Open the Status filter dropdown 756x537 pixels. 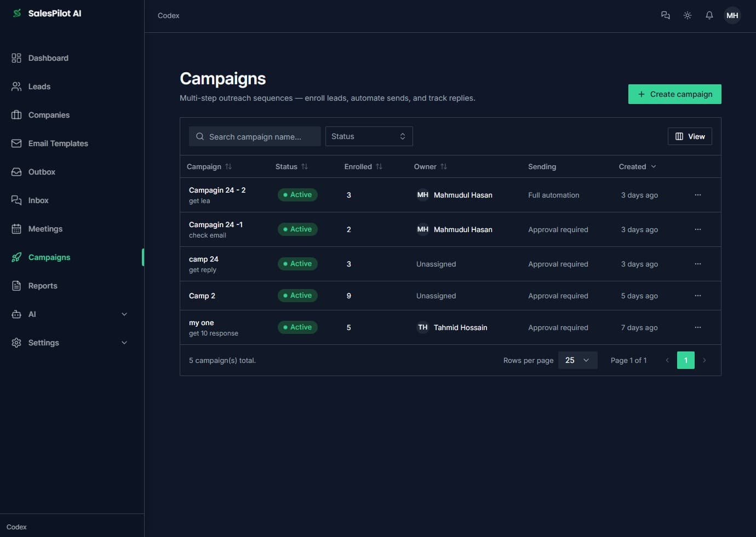[369, 136]
